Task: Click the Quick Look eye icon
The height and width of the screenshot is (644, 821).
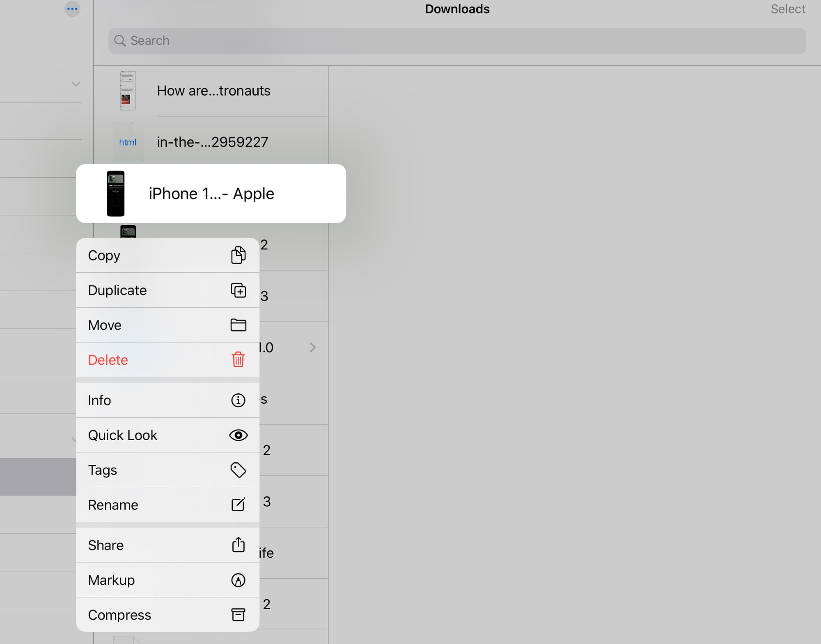Action: pos(238,435)
